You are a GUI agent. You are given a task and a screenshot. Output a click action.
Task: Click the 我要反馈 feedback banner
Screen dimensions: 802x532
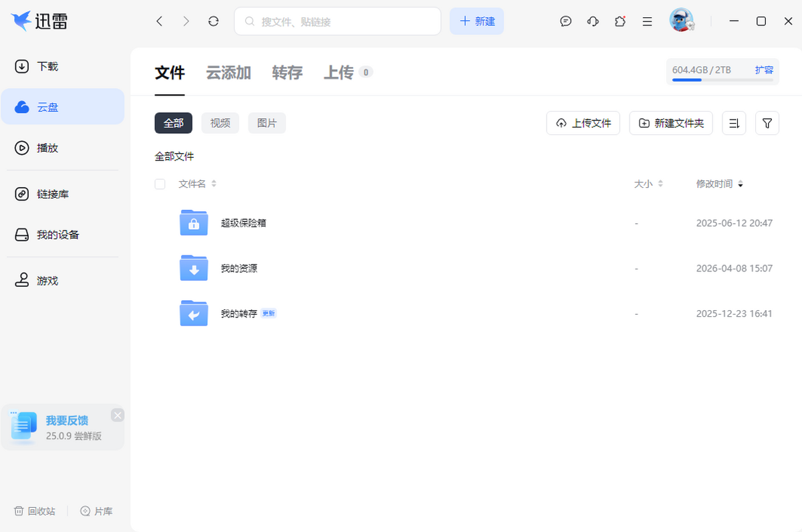[63, 427]
